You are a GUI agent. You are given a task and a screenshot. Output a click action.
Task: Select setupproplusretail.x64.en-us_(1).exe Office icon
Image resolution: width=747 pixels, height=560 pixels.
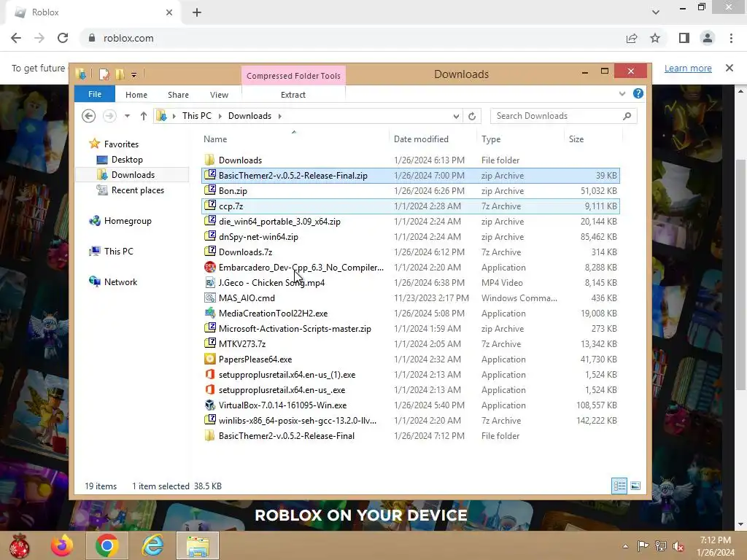click(x=209, y=374)
